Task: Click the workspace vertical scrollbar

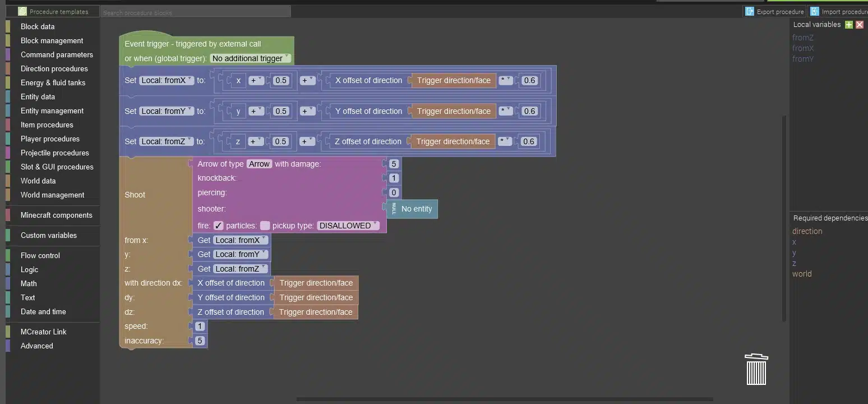Action: [x=784, y=219]
